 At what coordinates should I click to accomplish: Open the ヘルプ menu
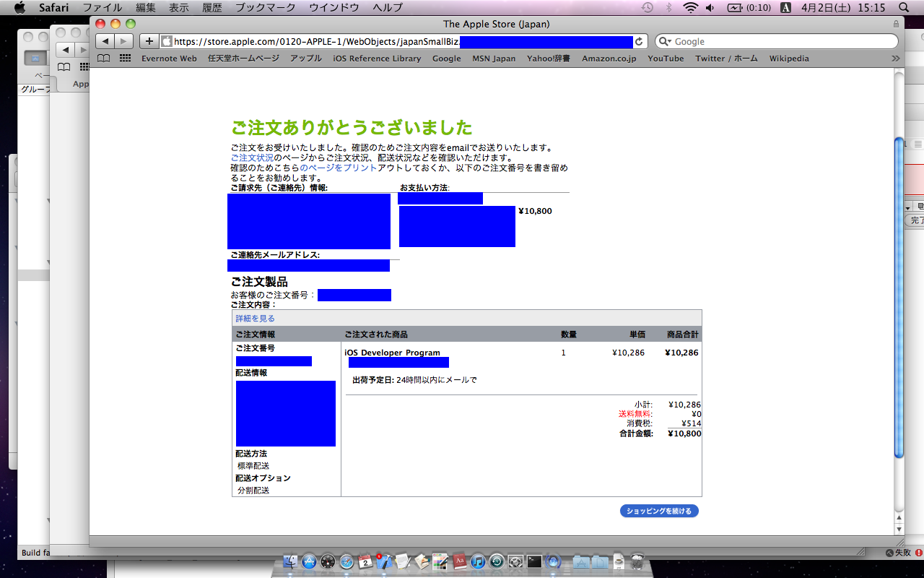tap(388, 7)
